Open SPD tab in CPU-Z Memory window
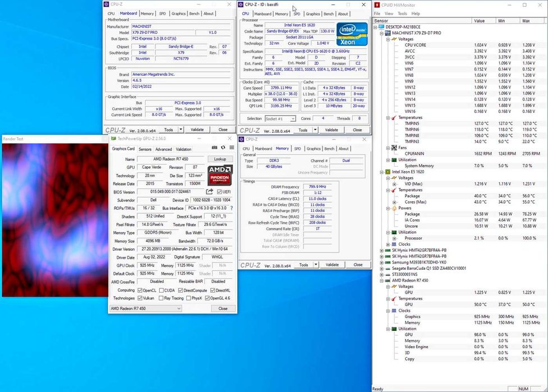The height and width of the screenshot is (392, 548). click(x=297, y=149)
